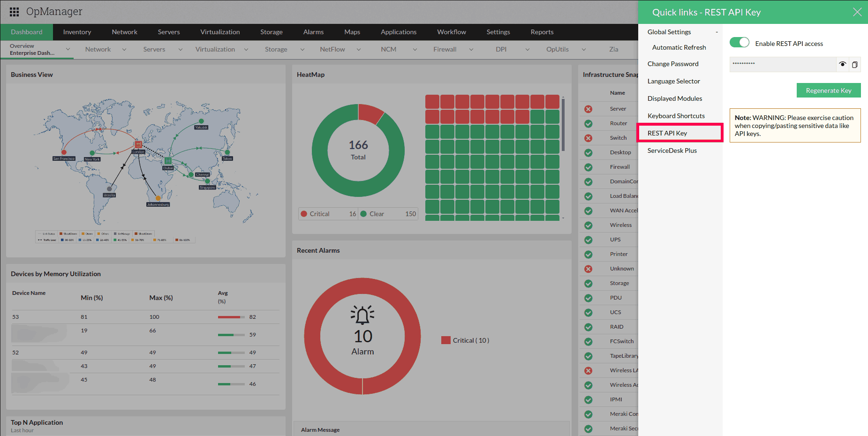Click the clear status icon for Printer
Viewport: 868px width, 436px height.
(x=588, y=255)
